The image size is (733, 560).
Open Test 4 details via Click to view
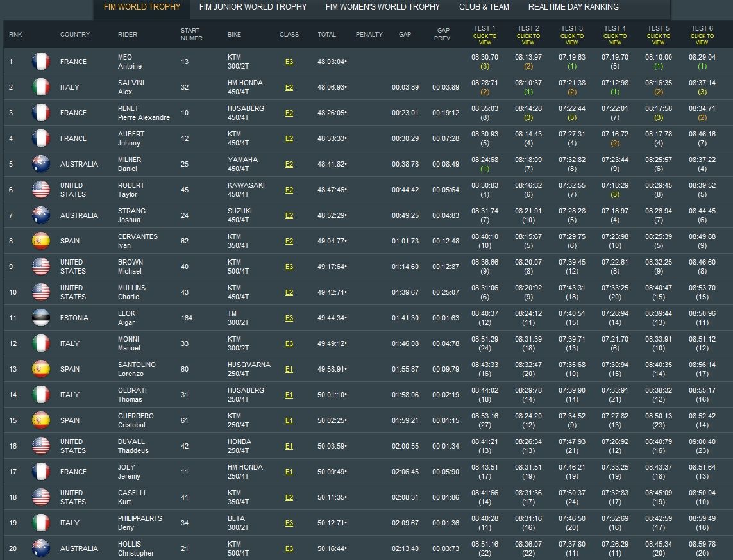[x=614, y=39]
